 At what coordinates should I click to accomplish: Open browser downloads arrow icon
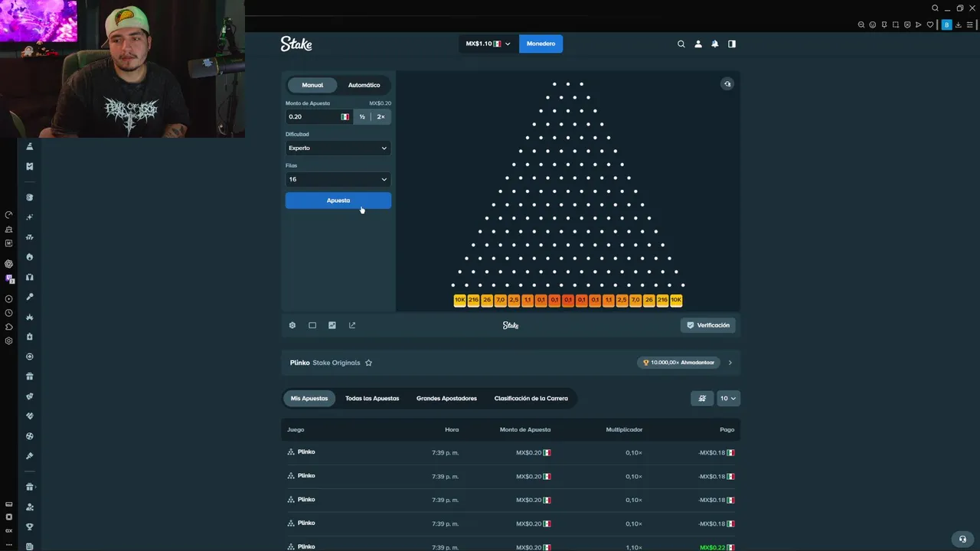pos(958,24)
